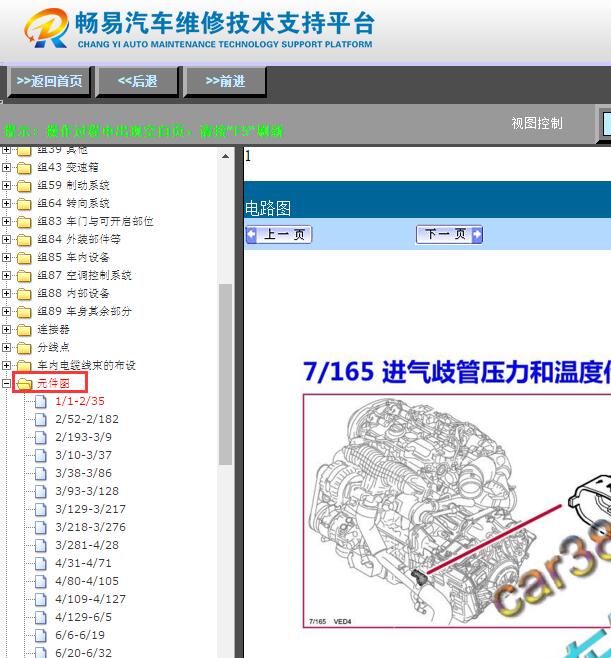Click the page icon beside 4/80-4/105
The image size is (611, 658).
[x=41, y=582]
